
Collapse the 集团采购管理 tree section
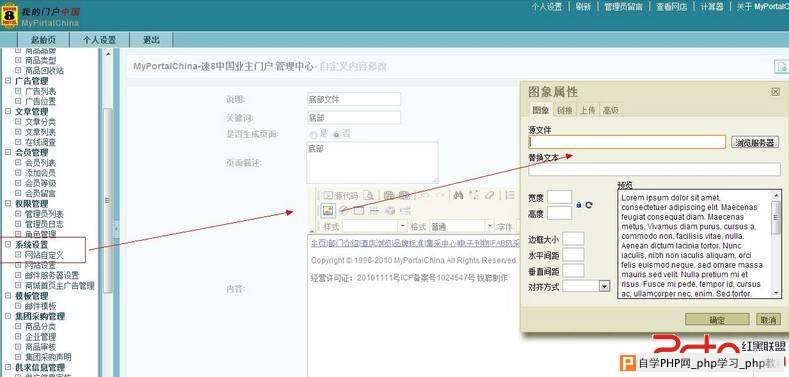pos(8,316)
